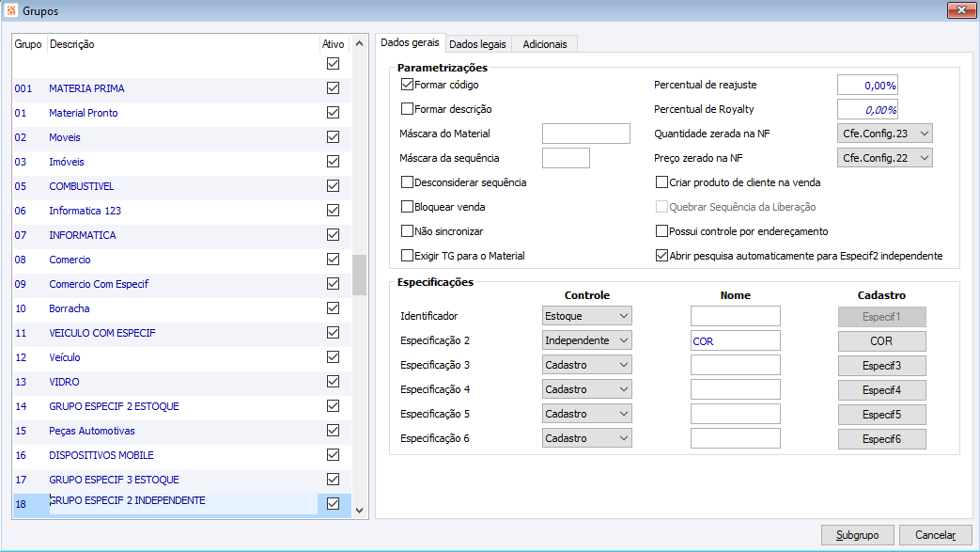Click the Grupos app icon in title bar

point(10,9)
